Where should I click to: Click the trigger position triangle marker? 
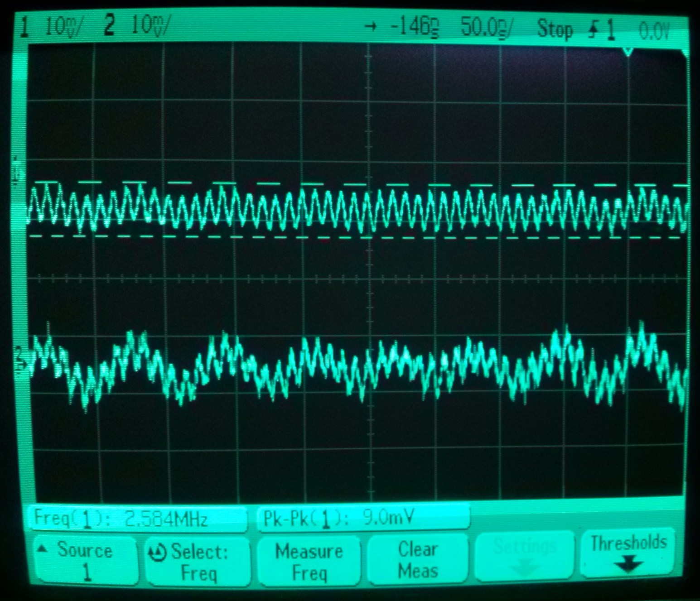[628, 52]
